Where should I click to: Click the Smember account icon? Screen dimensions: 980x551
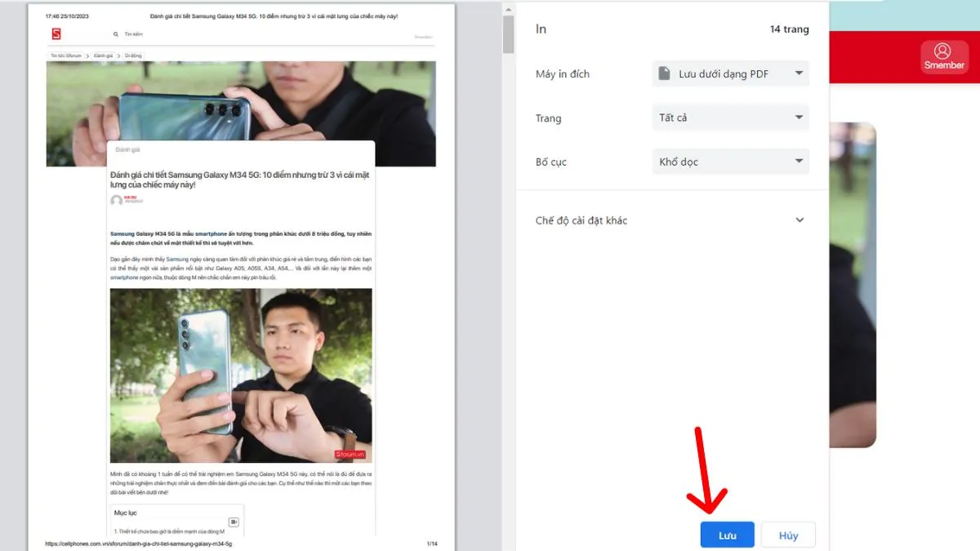944,56
